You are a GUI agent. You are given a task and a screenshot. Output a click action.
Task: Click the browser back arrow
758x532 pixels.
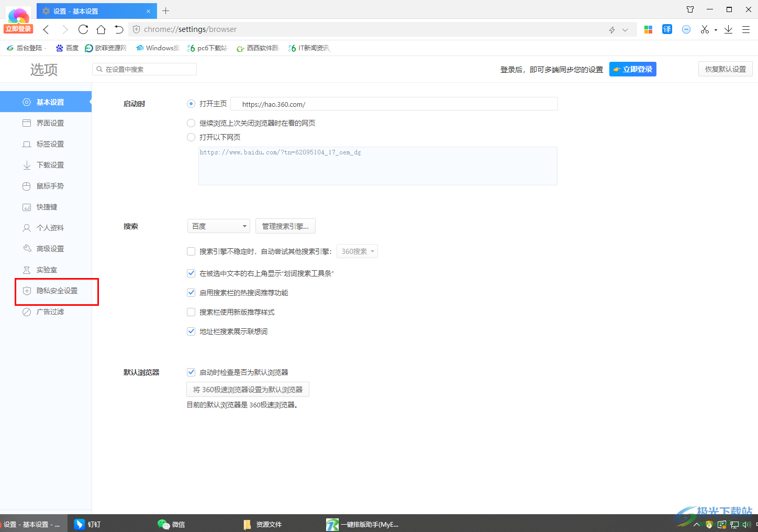tap(46, 29)
